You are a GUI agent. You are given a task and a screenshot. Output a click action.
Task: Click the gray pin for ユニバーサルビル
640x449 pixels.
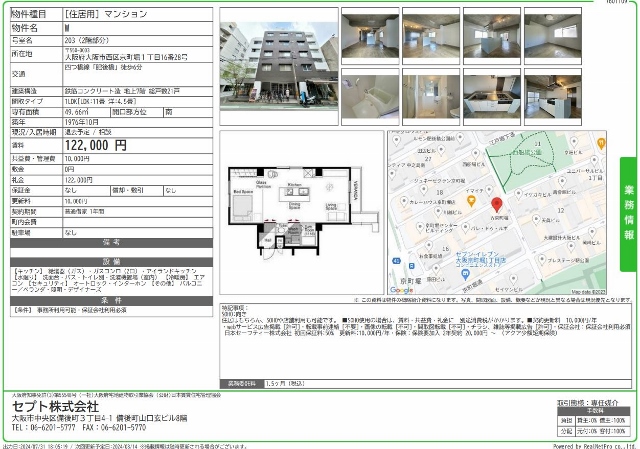(x=594, y=160)
